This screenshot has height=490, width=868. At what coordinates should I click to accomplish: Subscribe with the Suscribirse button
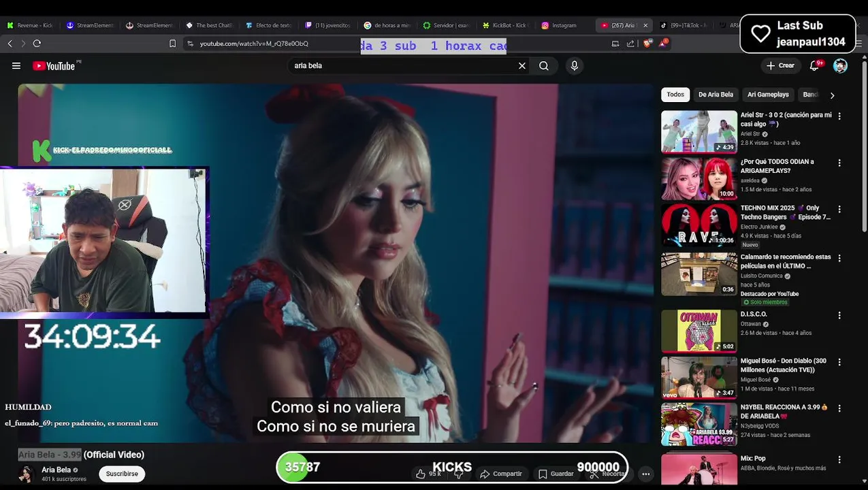[x=122, y=474]
